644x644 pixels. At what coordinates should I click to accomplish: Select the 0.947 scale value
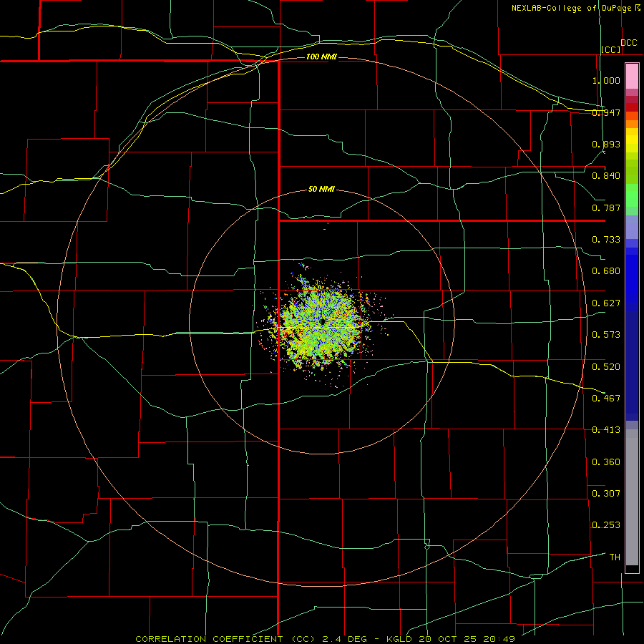click(x=606, y=112)
